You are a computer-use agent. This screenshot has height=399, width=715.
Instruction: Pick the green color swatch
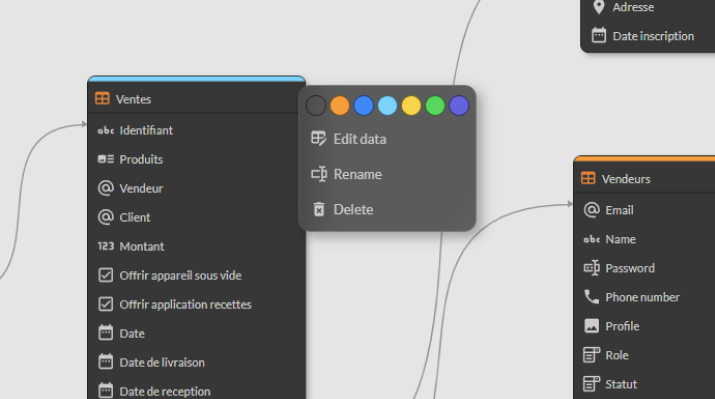(x=435, y=106)
